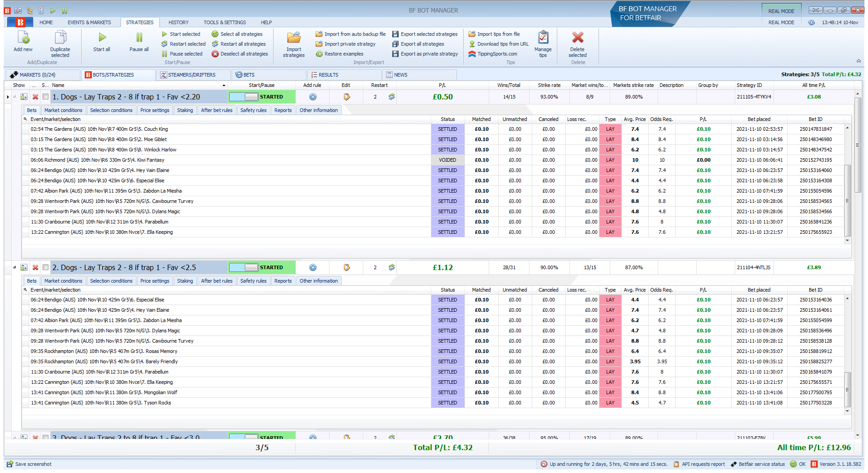Click Export all strategies button
The height and width of the screenshot is (473, 868).
[418, 44]
